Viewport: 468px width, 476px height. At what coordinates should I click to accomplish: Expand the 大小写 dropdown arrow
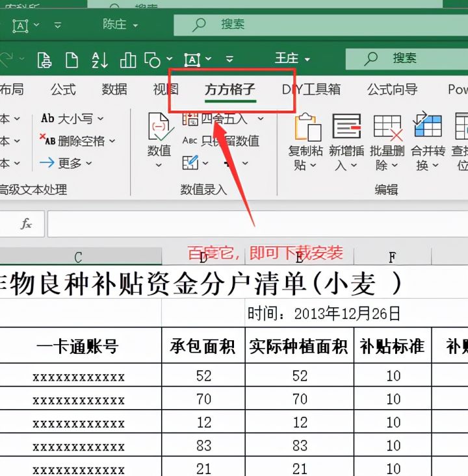pos(101,118)
